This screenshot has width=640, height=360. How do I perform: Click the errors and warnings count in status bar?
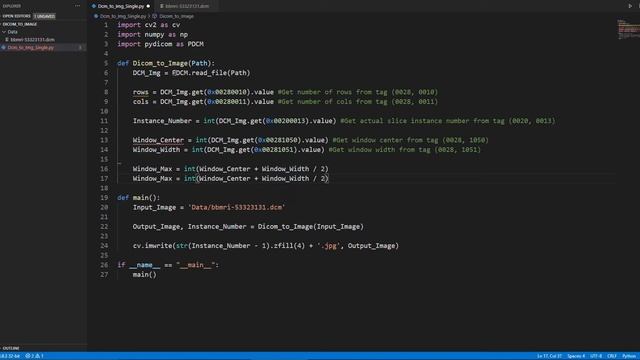(x=34, y=356)
